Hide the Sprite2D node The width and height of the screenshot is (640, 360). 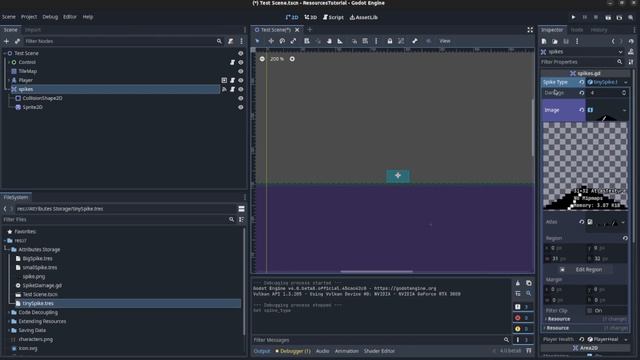241,107
